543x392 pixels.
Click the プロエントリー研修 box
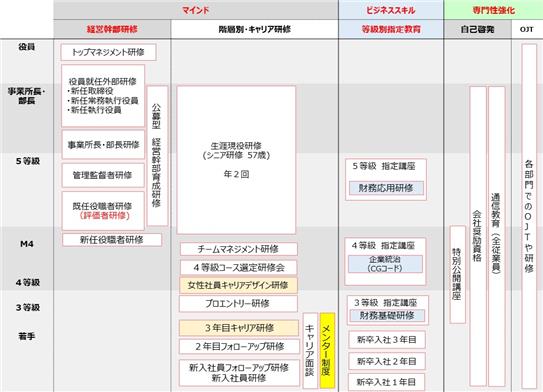point(238,304)
